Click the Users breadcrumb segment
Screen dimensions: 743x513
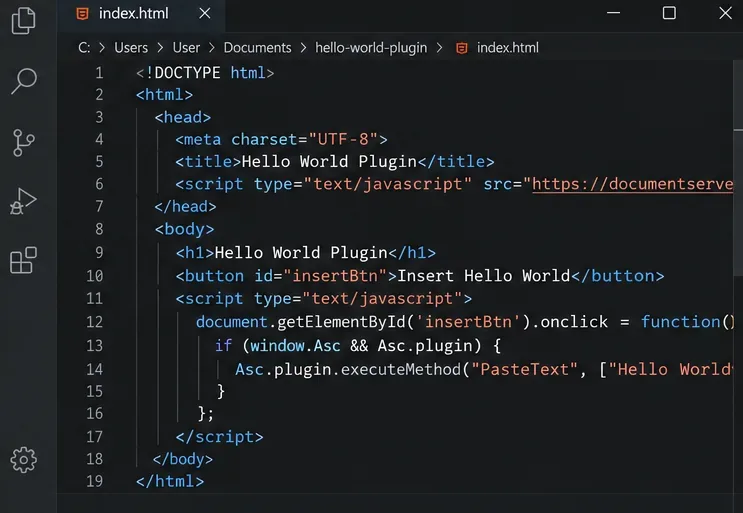coord(131,48)
